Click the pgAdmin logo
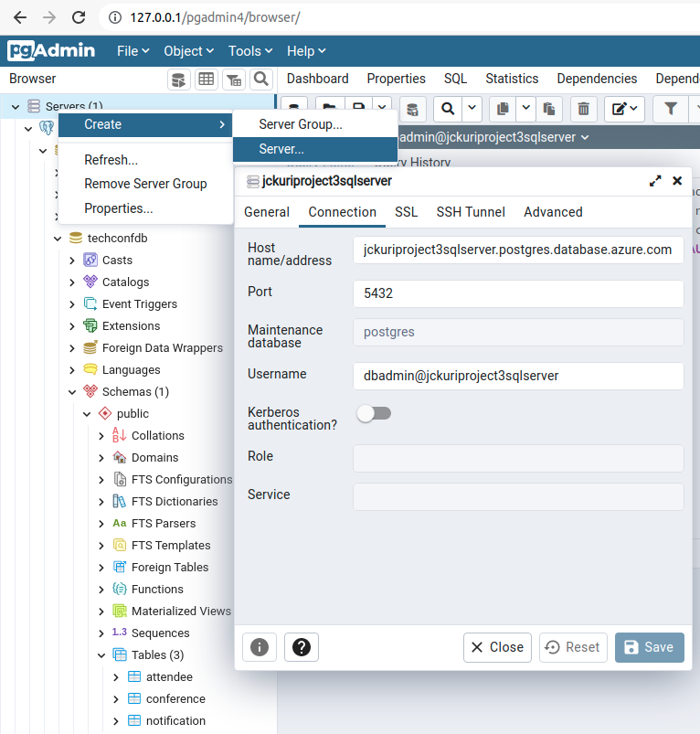Screen dimensions: 700x734 point(51,50)
